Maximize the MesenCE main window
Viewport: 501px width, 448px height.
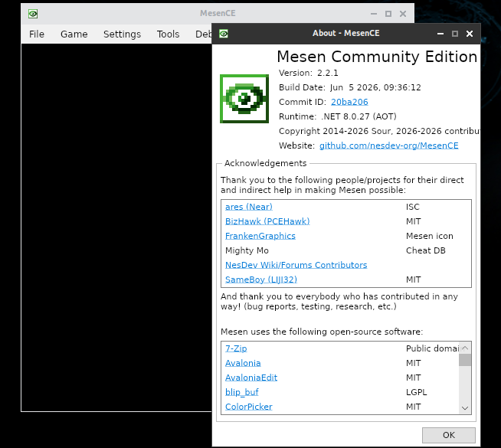[x=388, y=14]
